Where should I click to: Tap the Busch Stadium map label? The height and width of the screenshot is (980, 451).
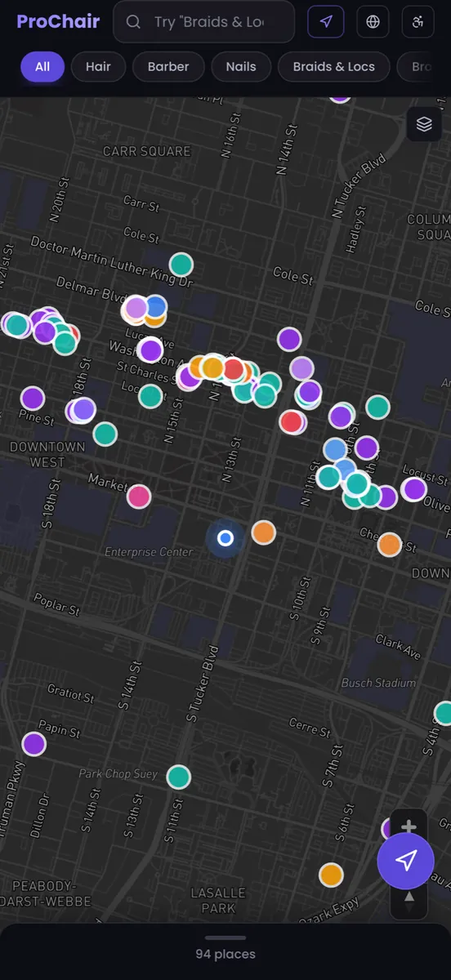(378, 683)
